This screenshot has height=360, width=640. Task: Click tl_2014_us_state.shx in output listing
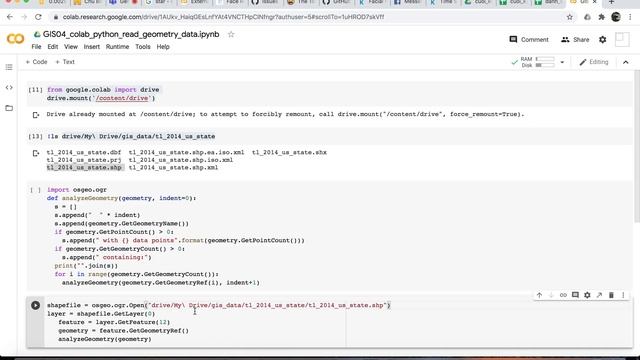pos(289,153)
